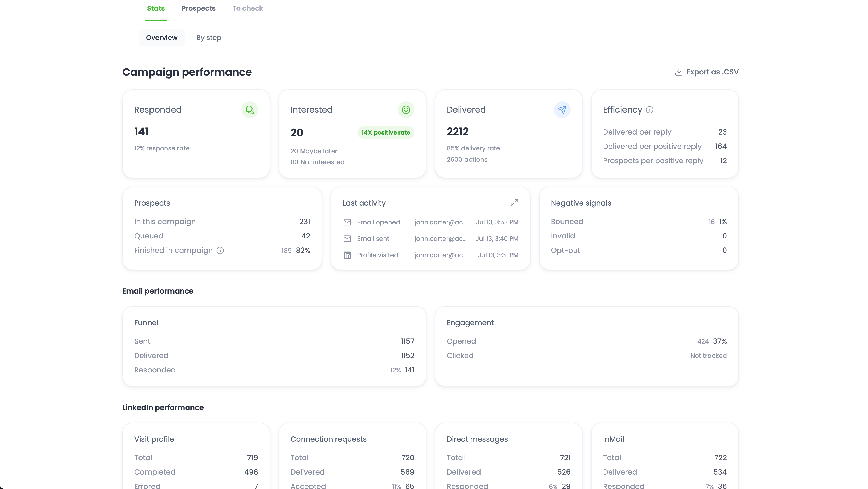Click Visit profile Completed 496

pyautogui.click(x=251, y=472)
